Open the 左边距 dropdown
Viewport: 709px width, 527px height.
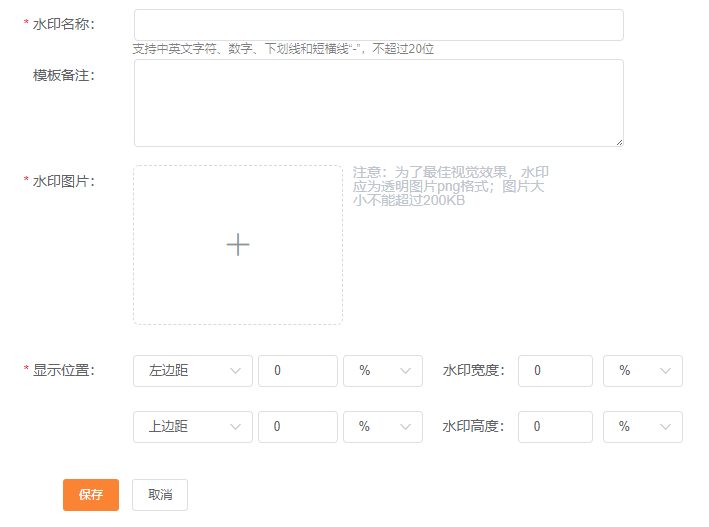tap(193, 371)
